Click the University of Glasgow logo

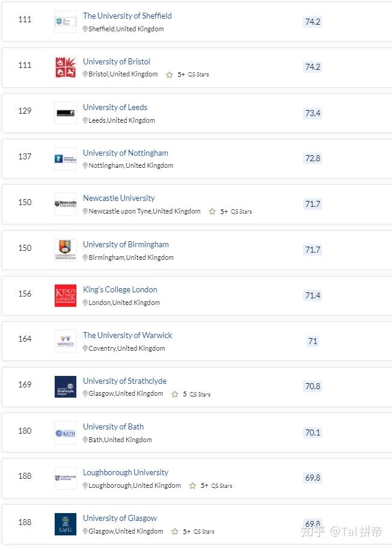(65, 524)
